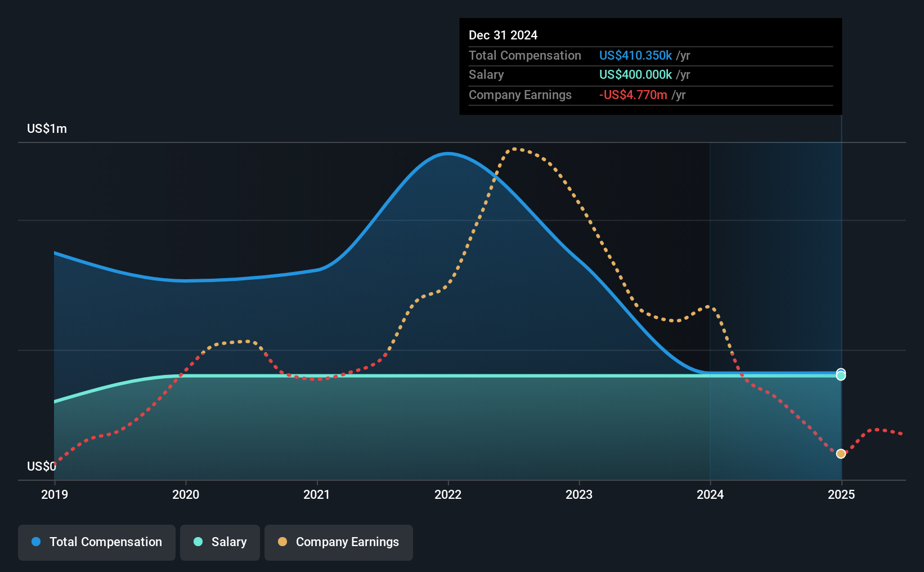Click the US$1m y-axis label
924x572 pixels.
click(x=47, y=129)
